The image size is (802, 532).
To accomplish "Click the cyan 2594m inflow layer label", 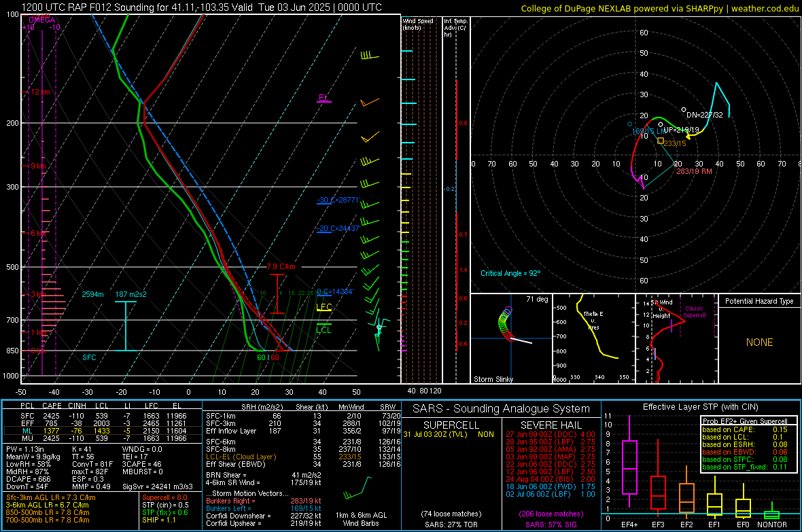I will click(92, 294).
